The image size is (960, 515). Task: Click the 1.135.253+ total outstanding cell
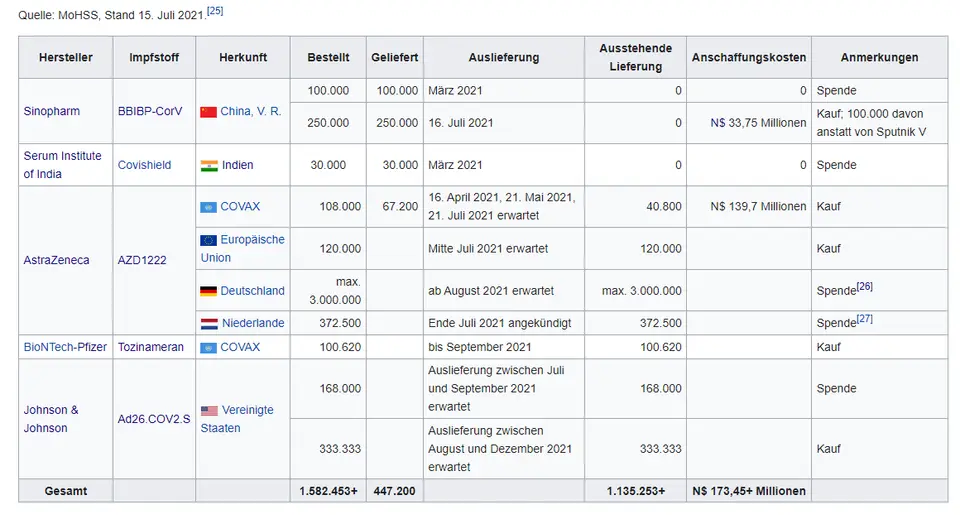(636, 491)
